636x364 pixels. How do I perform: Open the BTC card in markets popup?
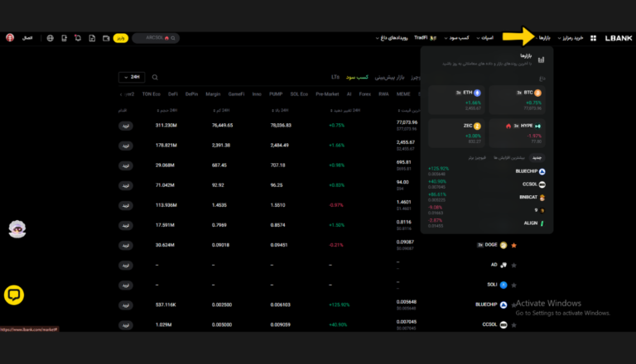(x=517, y=100)
